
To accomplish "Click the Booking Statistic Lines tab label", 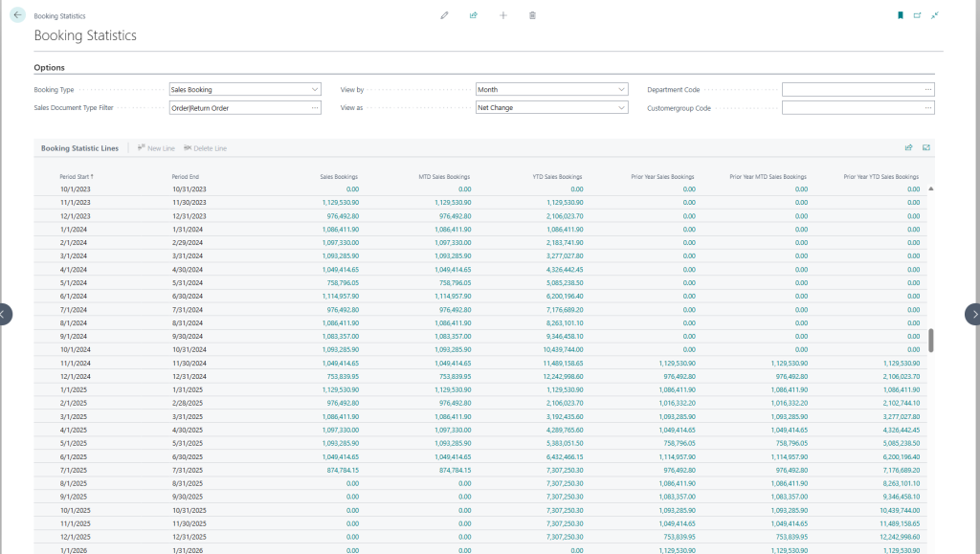I will 79,148.
